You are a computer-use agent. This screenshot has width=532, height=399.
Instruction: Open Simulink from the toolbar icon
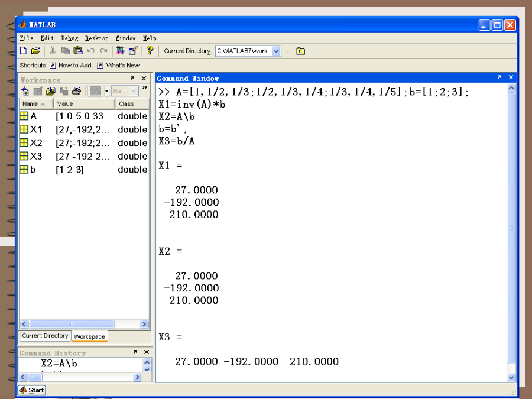tap(121, 51)
